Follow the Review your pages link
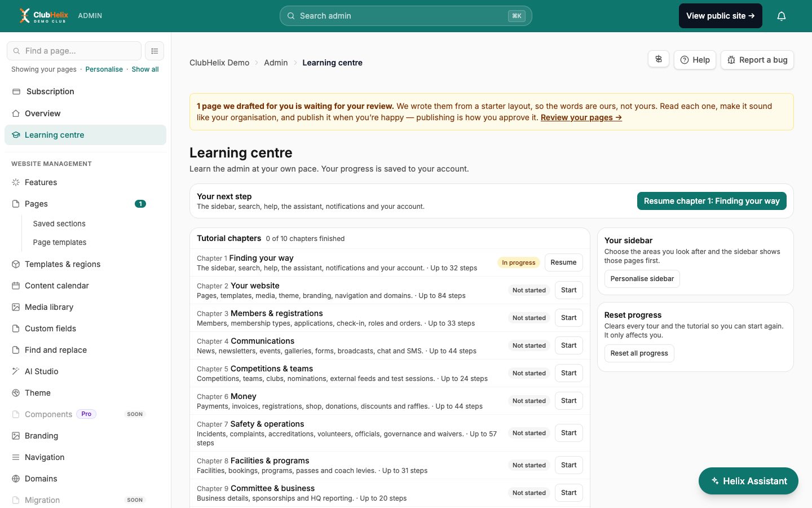Image resolution: width=812 pixels, height=508 pixels. [x=581, y=117]
